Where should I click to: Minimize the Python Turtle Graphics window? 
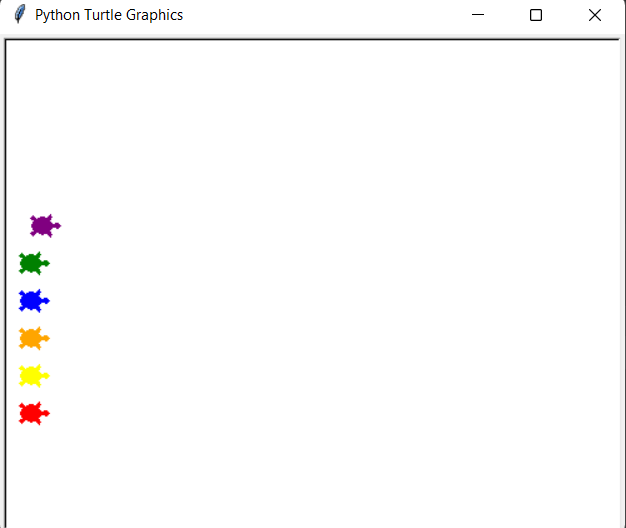[477, 15]
